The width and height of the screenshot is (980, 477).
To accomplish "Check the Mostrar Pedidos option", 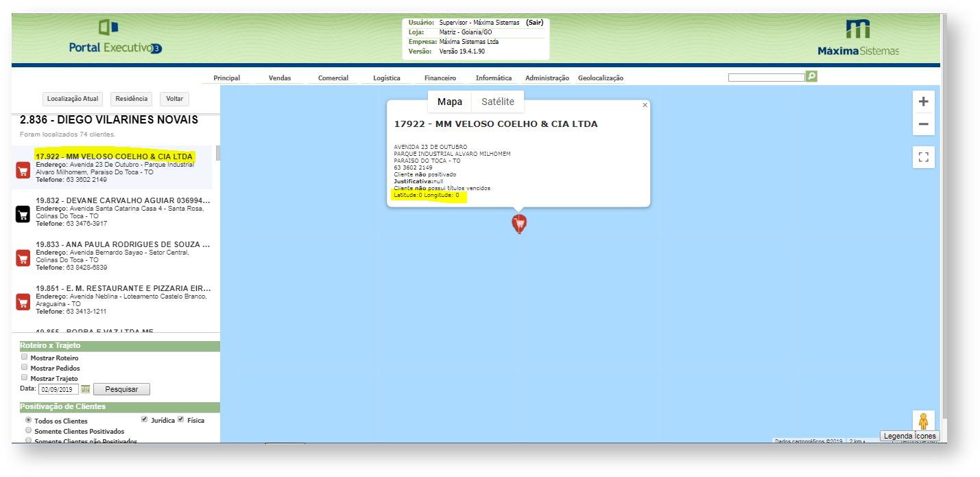I will pyautogui.click(x=25, y=367).
